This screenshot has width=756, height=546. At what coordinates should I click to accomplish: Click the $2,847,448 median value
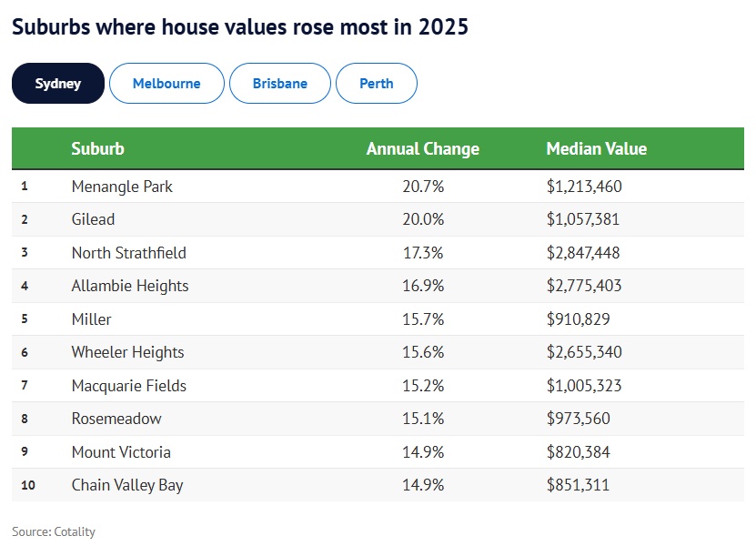click(x=584, y=253)
